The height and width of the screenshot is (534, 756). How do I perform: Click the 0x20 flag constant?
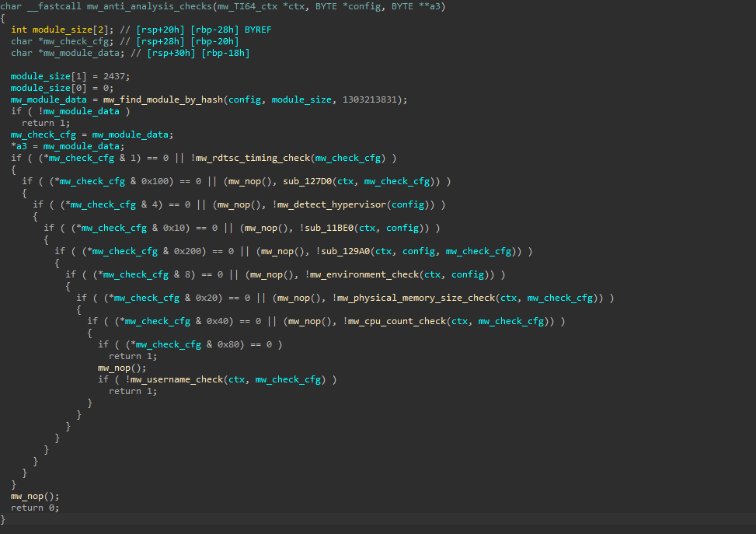(207, 298)
